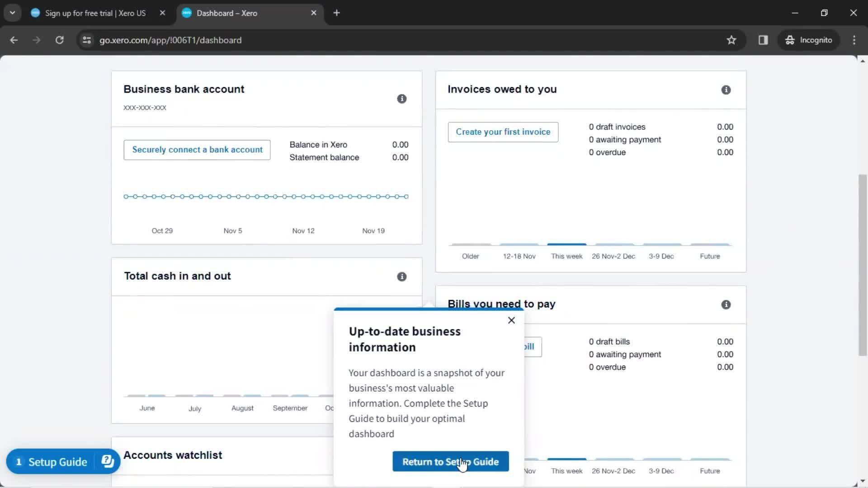Click the page vertical scrollbar thumb

[863, 265]
